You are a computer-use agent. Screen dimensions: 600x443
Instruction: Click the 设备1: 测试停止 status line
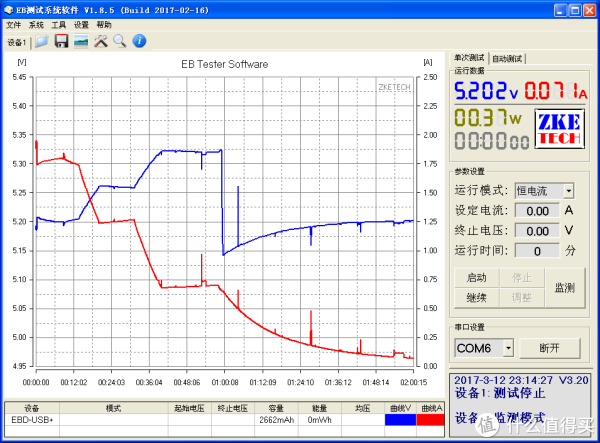(x=500, y=393)
